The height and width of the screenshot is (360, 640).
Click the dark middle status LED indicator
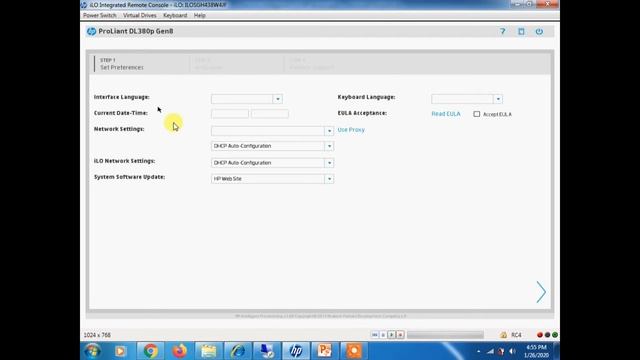pyautogui.click(x=547, y=335)
